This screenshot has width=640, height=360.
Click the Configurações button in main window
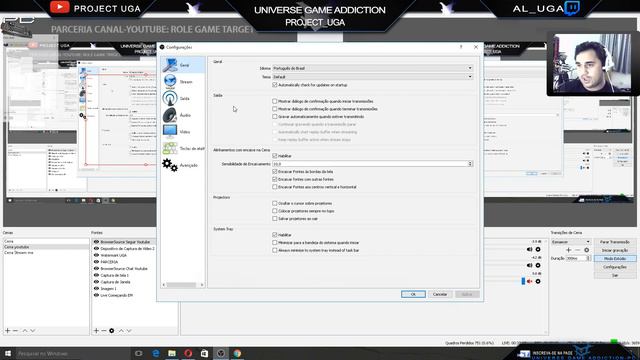[x=615, y=267]
